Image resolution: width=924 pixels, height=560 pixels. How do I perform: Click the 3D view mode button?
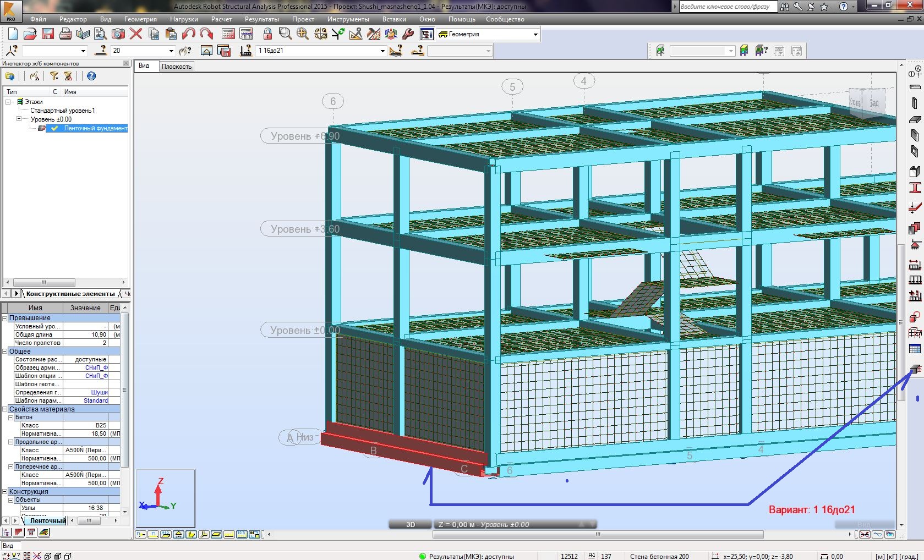(411, 524)
